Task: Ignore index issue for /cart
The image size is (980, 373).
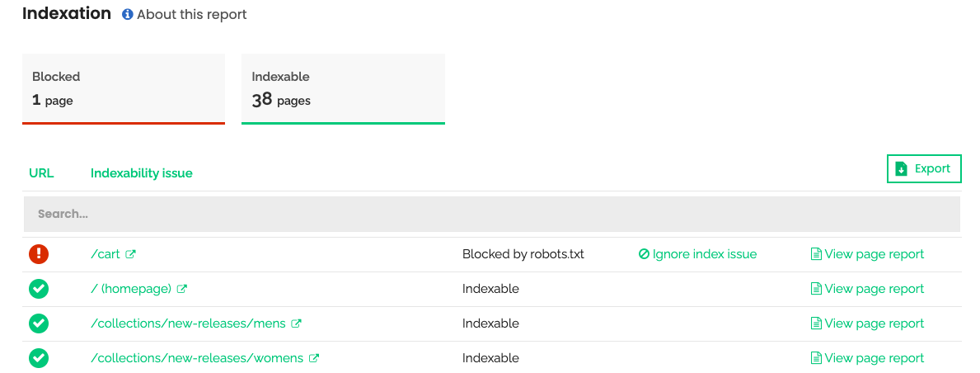Action: click(697, 254)
